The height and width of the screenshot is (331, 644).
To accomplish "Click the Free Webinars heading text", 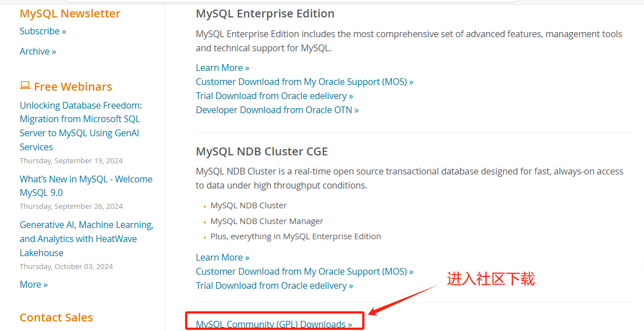I will (x=73, y=87).
